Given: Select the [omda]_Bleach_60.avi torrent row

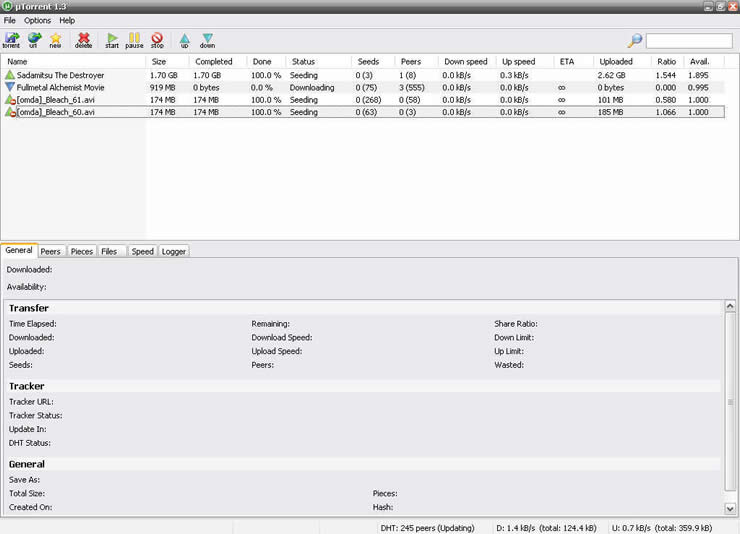Looking at the screenshot, I should (x=363, y=112).
